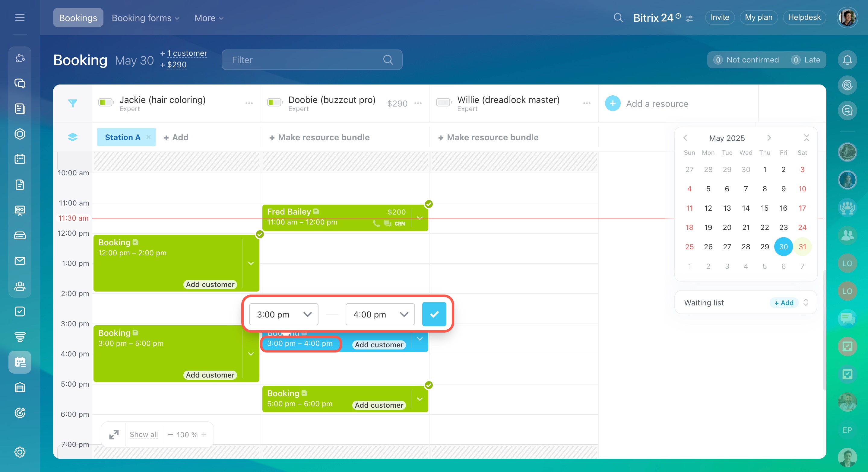Toggle the Doobie (buzzcut pro) resource switch
The image size is (868, 472).
tap(274, 103)
